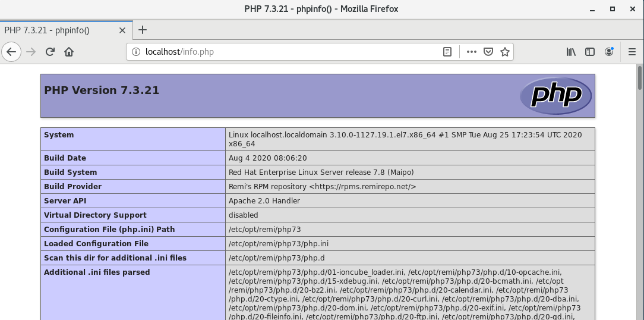644x320 pixels.
Task: Click the /etc/opt/remi/php73 path value
Action: pyautogui.click(x=264, y=230)
